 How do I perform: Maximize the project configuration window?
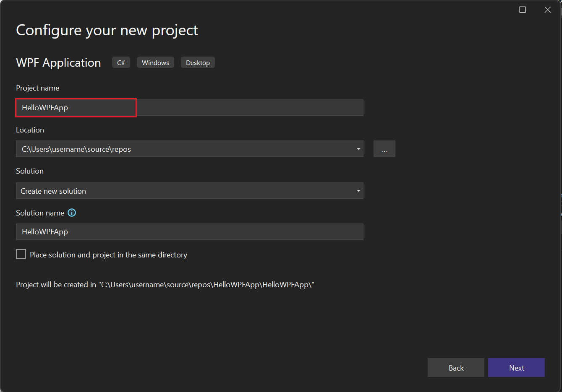(x=523, y=10)
